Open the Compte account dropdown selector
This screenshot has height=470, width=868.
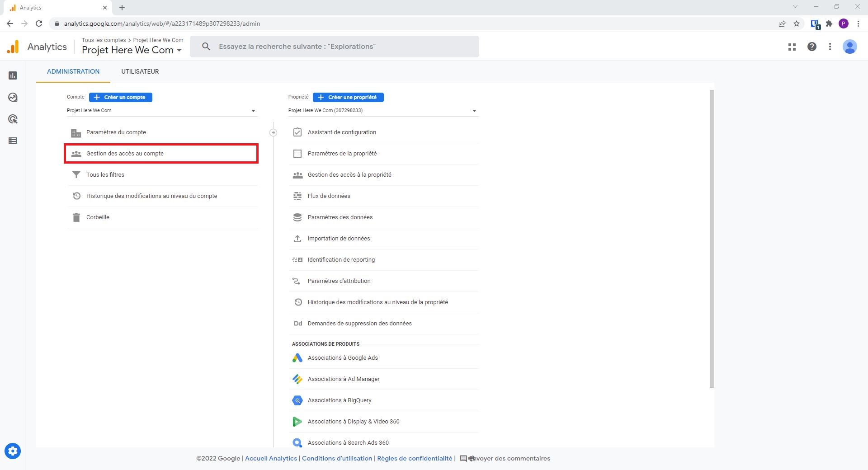tap(161, 111)
